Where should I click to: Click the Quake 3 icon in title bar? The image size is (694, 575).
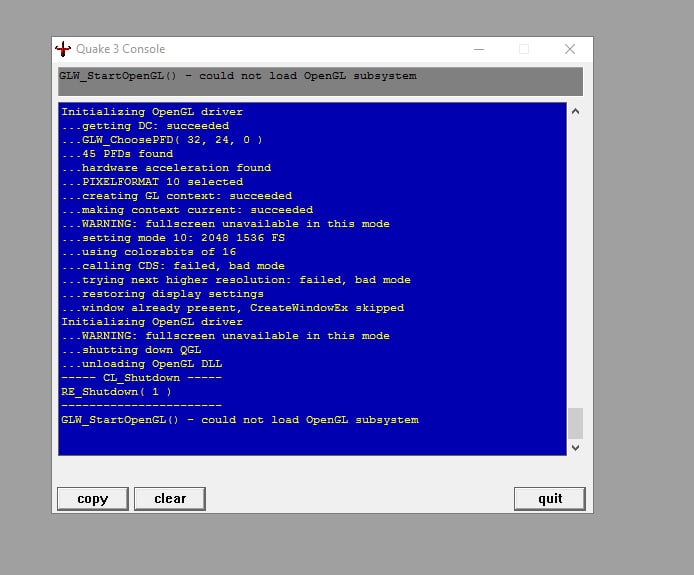(x=63, y=49)
